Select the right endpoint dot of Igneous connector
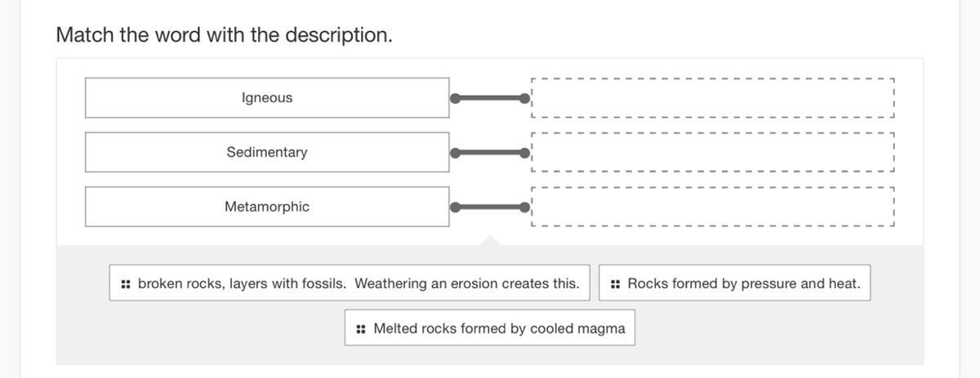 (525, 99)
